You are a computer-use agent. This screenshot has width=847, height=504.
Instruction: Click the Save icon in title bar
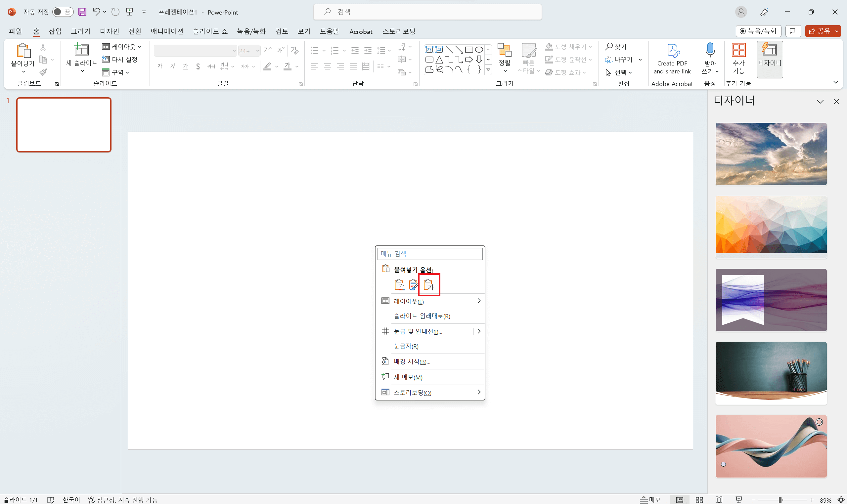point(82,12)
